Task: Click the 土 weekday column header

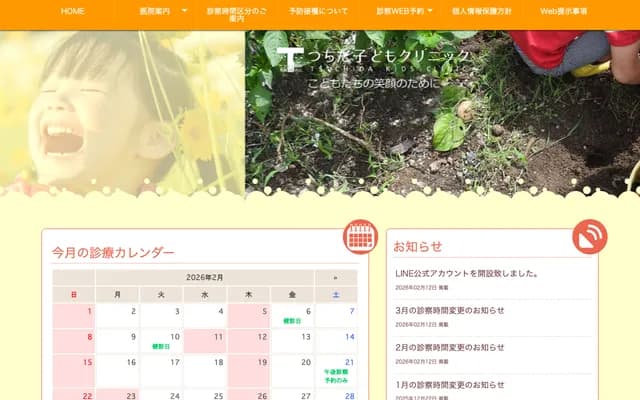Action: 336,295
